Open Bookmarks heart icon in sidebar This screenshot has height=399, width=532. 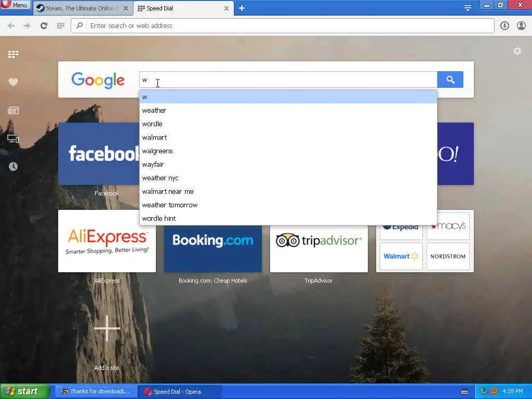13,82
